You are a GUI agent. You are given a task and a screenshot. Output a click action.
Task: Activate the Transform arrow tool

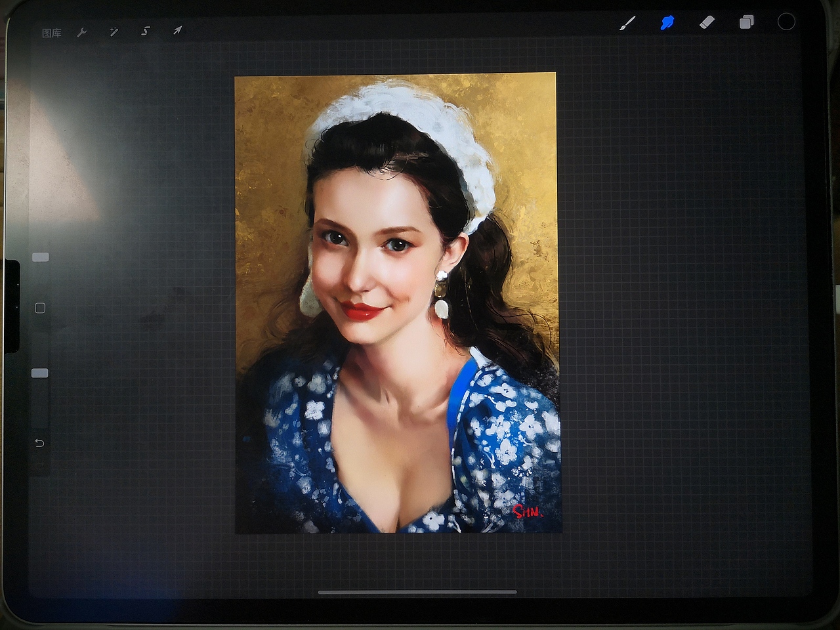click(x=177, y=30)
